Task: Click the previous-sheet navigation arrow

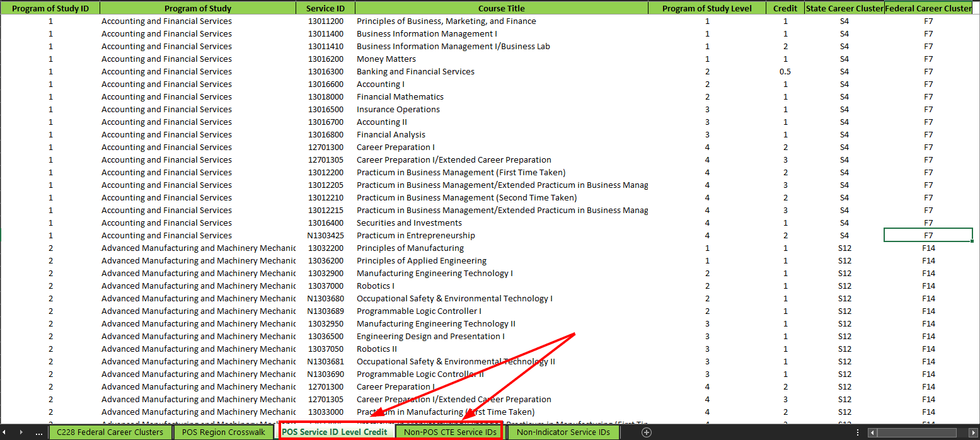Action: (5, 432)
